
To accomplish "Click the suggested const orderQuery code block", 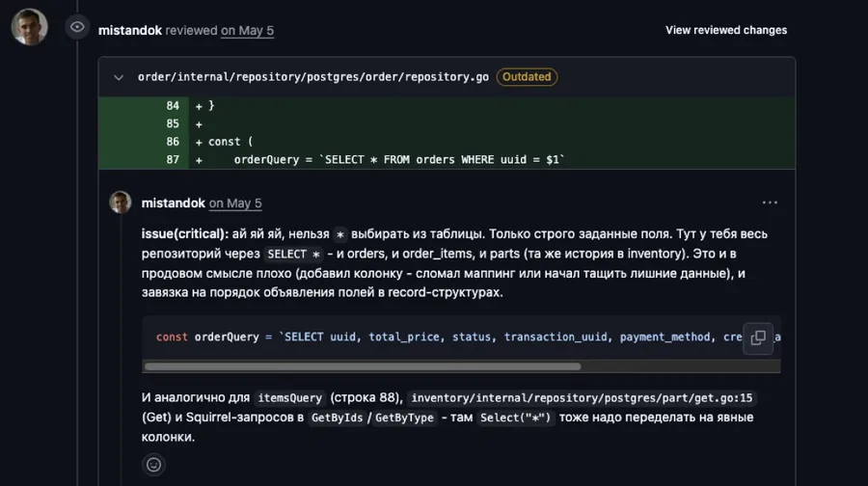I will click(x=461, y=337).
